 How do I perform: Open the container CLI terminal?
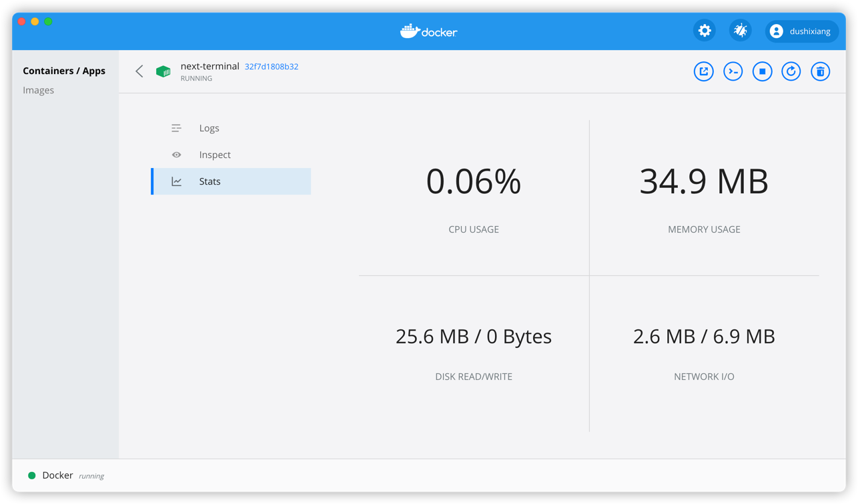(733, 71)
